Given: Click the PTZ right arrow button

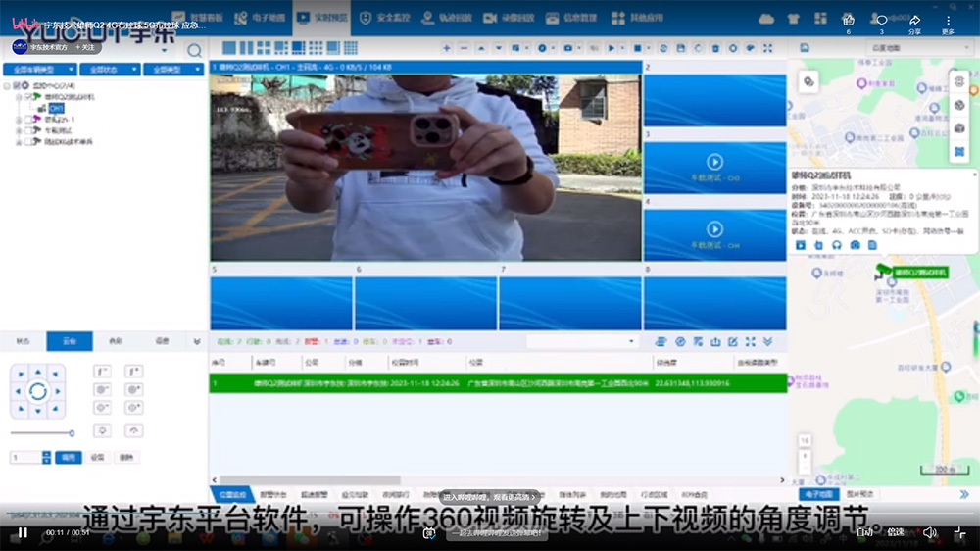Looking at the screenshot, I should point(57,392).
